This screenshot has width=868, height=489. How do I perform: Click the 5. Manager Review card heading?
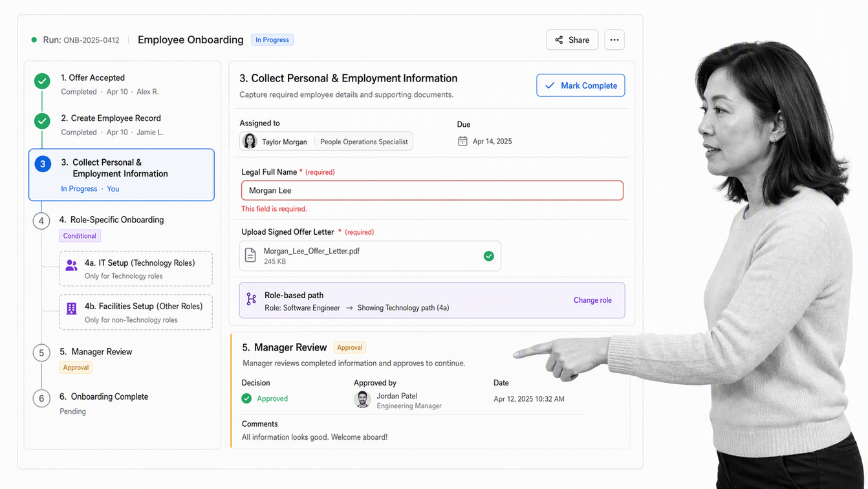point(285,347)
